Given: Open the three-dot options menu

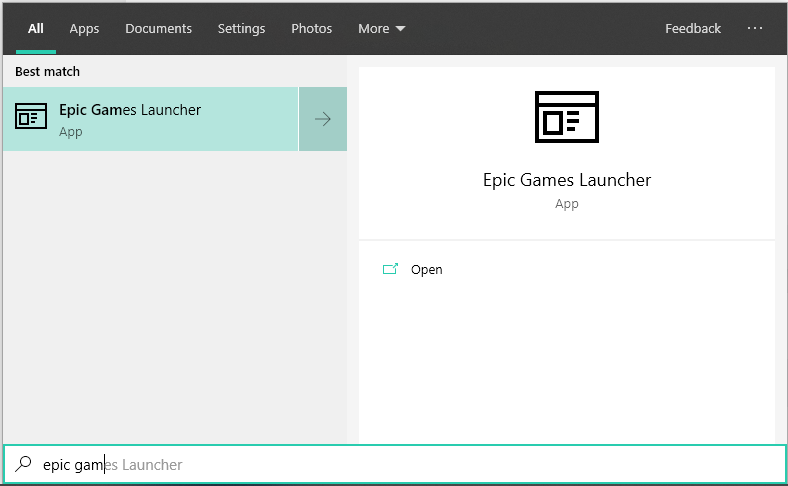Looking at the screenshot, I should coord(754,29).
